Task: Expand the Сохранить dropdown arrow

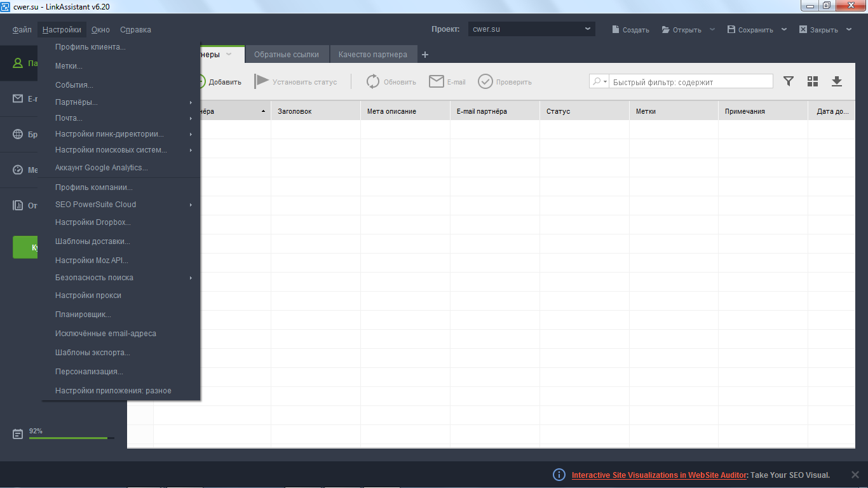Action: point(784,29)
